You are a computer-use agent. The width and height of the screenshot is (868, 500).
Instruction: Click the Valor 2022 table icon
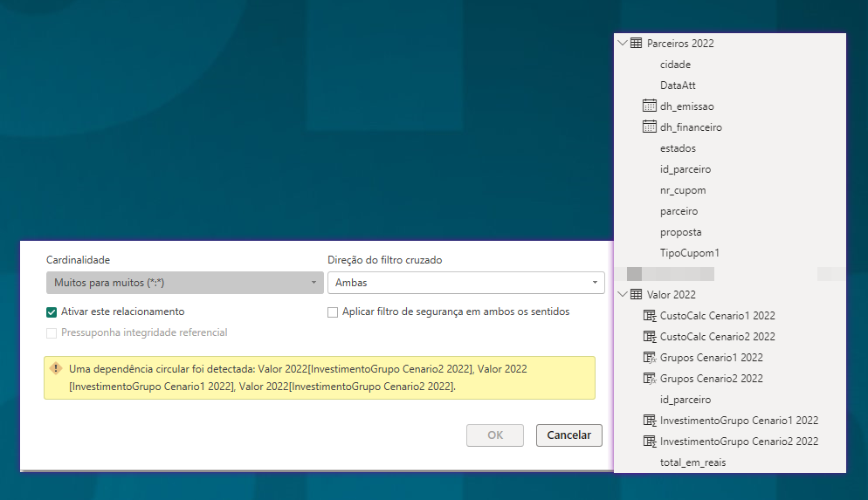pos(636,294)
